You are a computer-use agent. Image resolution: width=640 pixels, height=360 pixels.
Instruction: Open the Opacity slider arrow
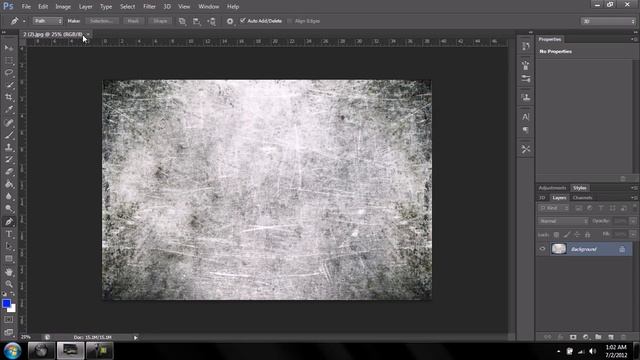(x=633, y=221)
